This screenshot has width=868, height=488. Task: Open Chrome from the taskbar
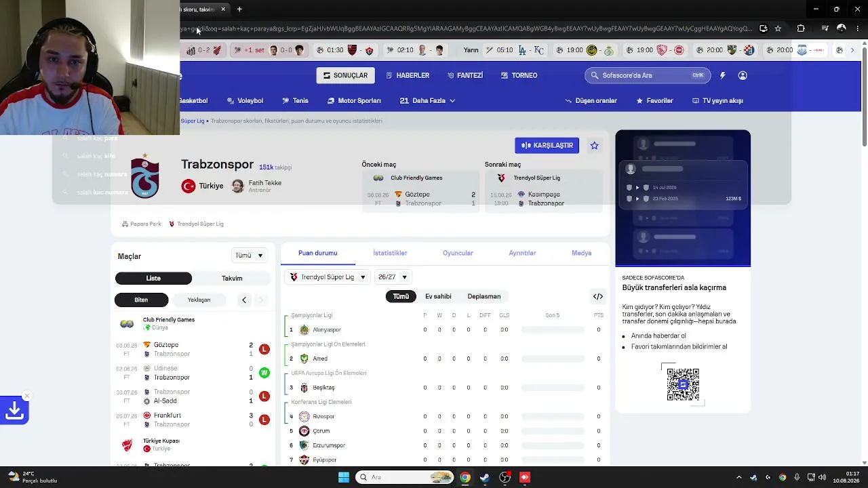pos(465,477)
